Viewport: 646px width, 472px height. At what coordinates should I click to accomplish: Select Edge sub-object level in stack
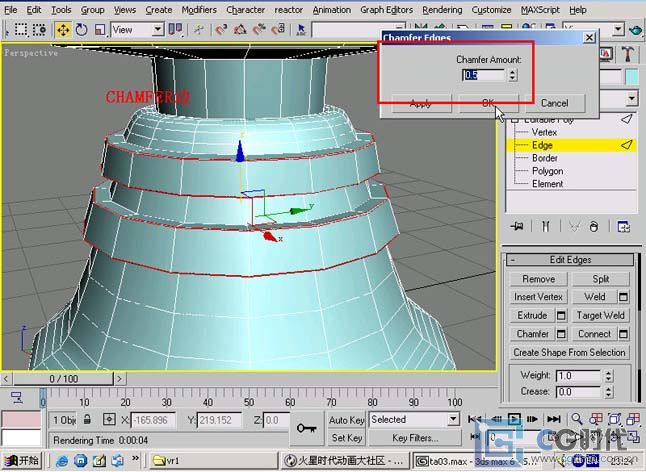pyautogui.click(x=542, y=145)
